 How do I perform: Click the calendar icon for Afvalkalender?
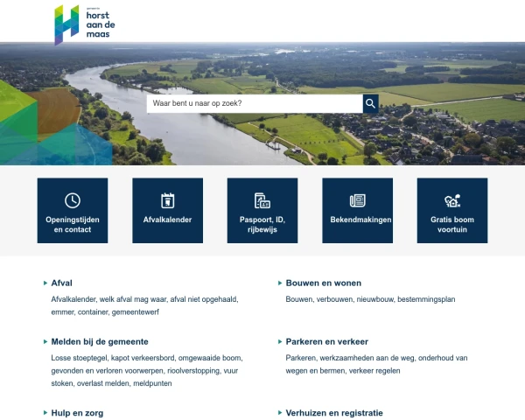[x=167, y=200]
